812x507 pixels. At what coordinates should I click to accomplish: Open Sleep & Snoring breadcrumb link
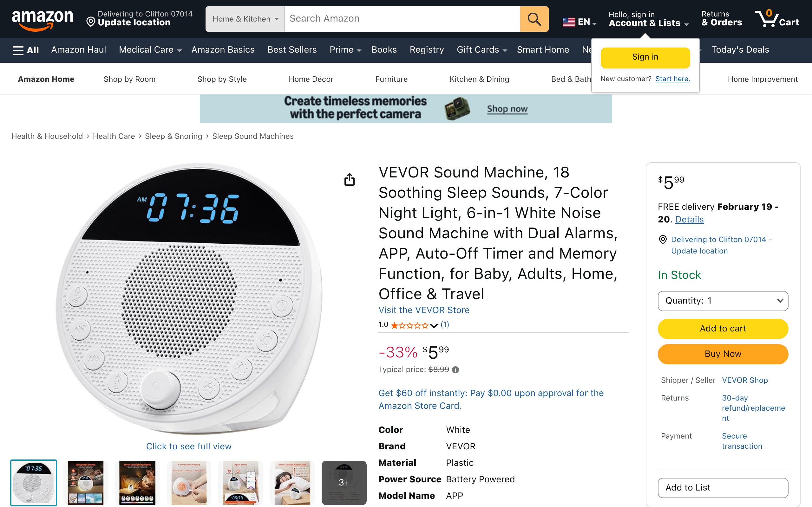[174, 136]
